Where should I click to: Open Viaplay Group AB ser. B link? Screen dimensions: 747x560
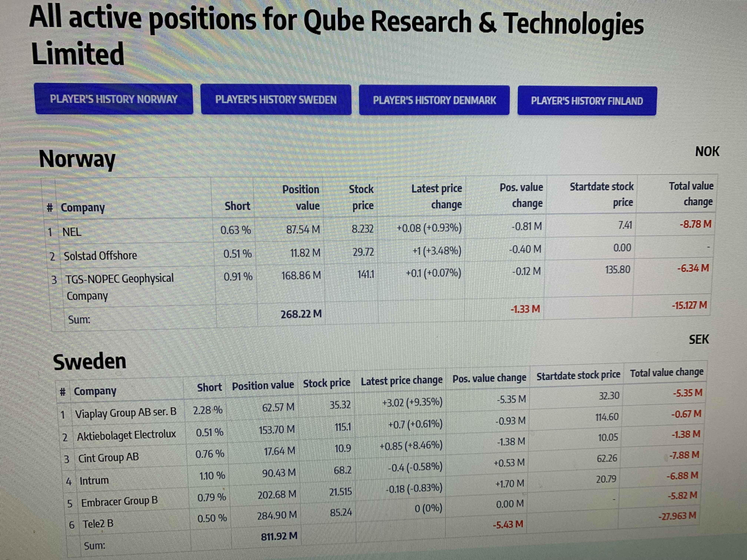click(126, 413)
